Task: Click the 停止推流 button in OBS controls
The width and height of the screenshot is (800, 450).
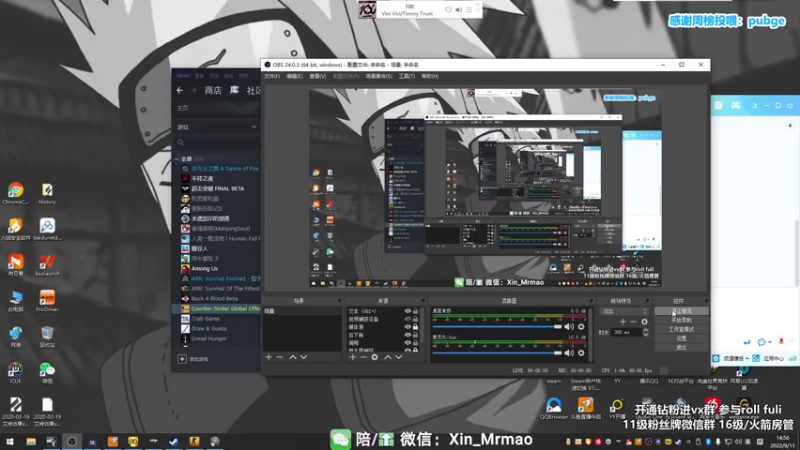Action: pos(681,311)
